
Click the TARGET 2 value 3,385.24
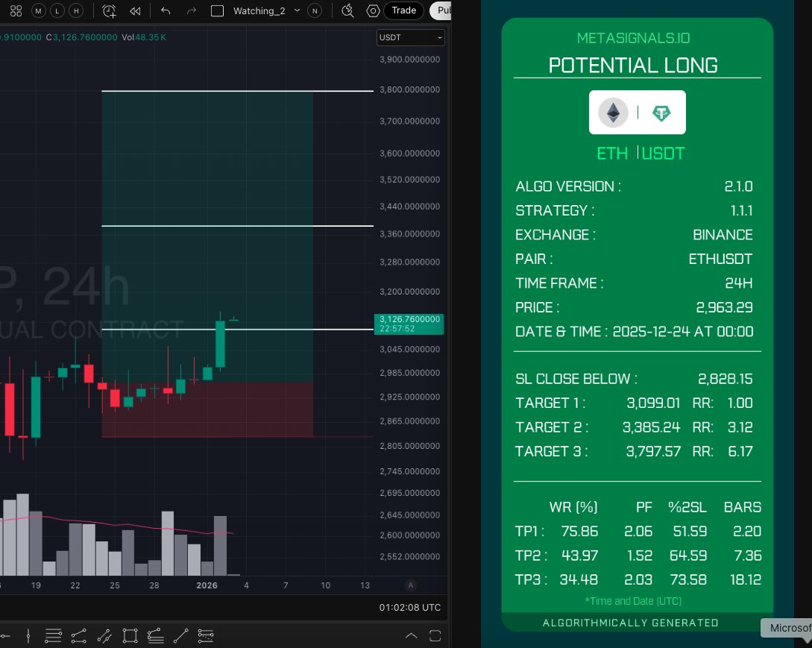[651, 427]
